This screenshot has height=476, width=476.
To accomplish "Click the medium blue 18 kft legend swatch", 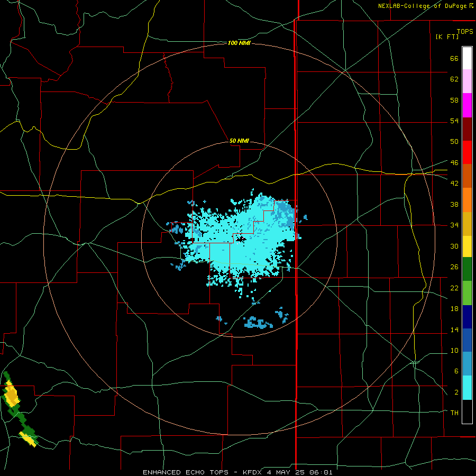I will [467, 340].
